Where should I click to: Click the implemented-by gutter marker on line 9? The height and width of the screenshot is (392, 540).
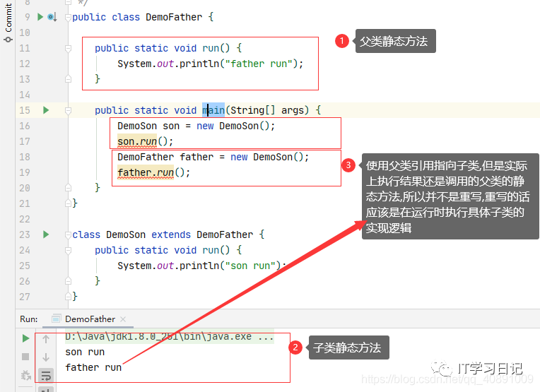pyautogui.click(x=52, y=16)
